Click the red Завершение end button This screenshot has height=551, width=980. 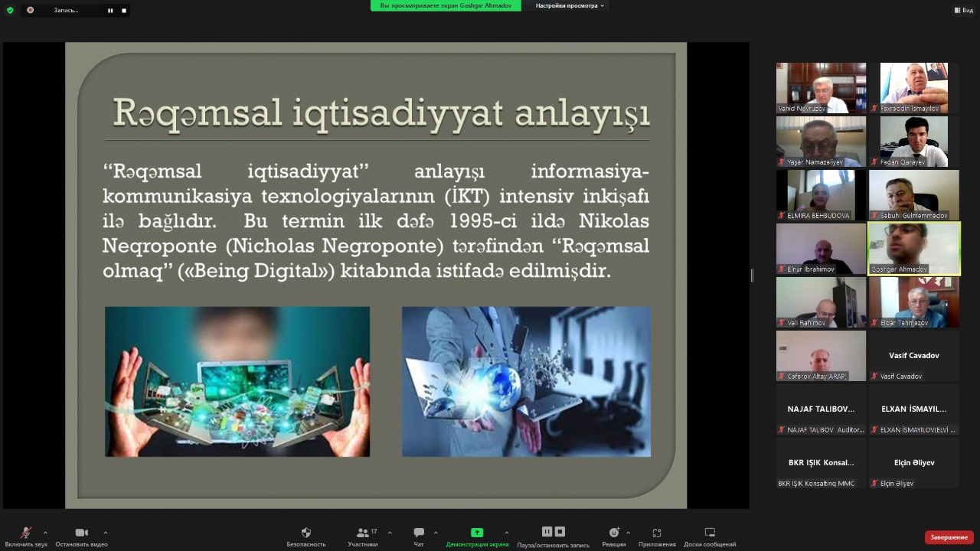pos(949,537)
